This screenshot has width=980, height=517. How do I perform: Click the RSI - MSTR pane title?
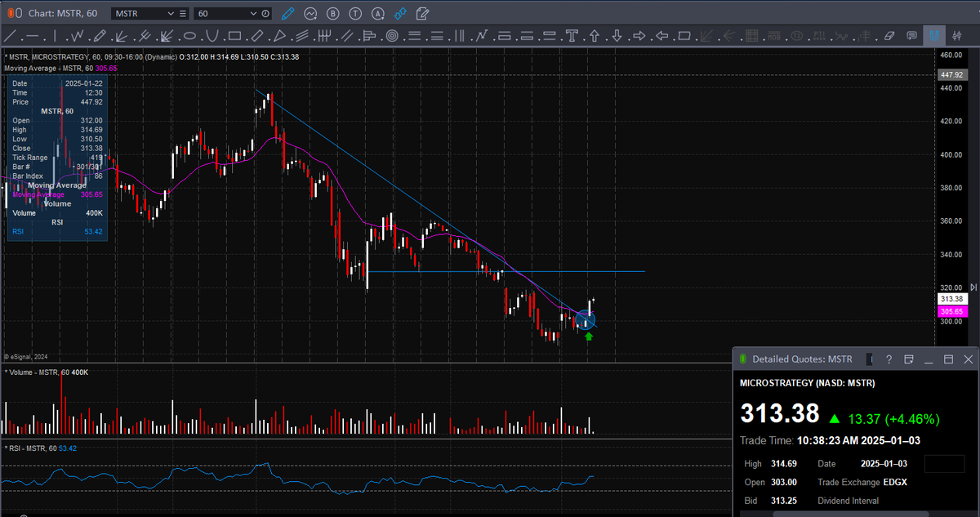(40, 448)
